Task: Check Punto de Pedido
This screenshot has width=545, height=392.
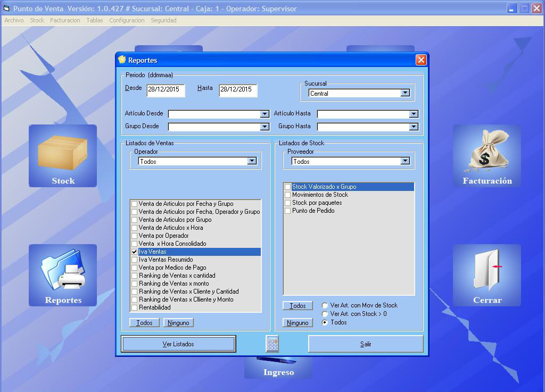Action: pyautogui.click(x=287, y=211)
